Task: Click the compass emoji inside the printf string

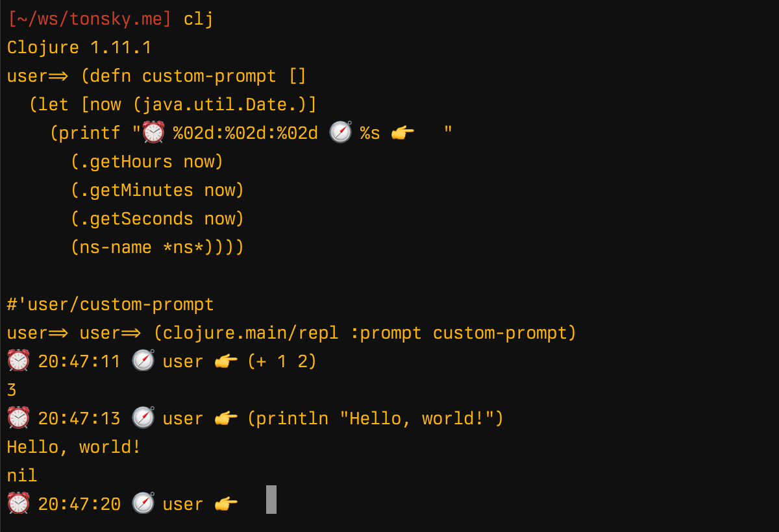Action: coord(340,133)
